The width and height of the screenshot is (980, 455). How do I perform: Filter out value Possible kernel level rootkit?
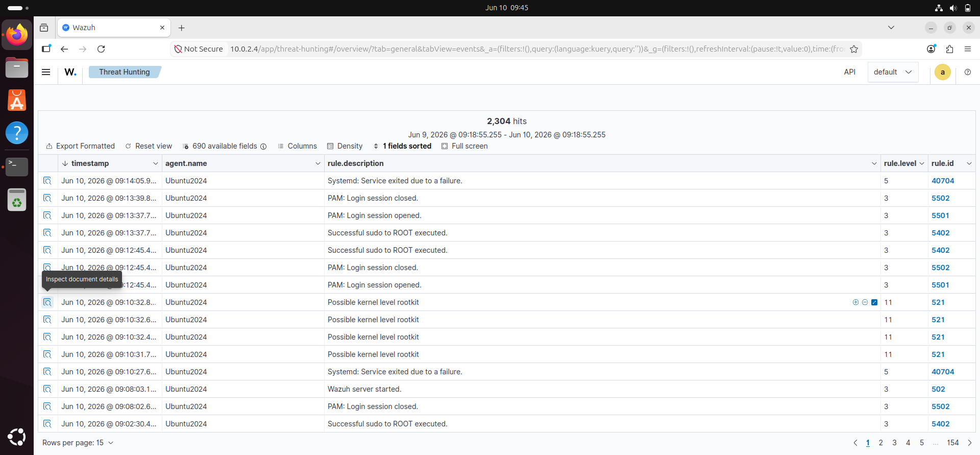point(865,302)
